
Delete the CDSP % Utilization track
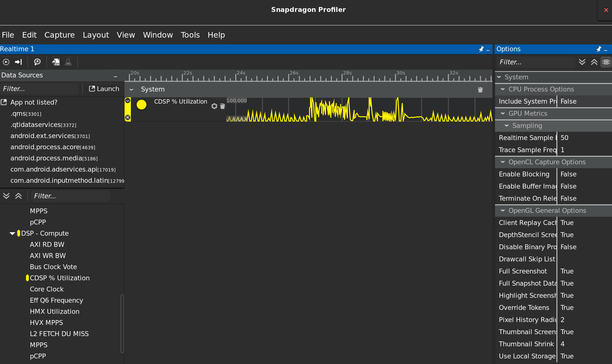pyautogui.click(x=223, y=106)
